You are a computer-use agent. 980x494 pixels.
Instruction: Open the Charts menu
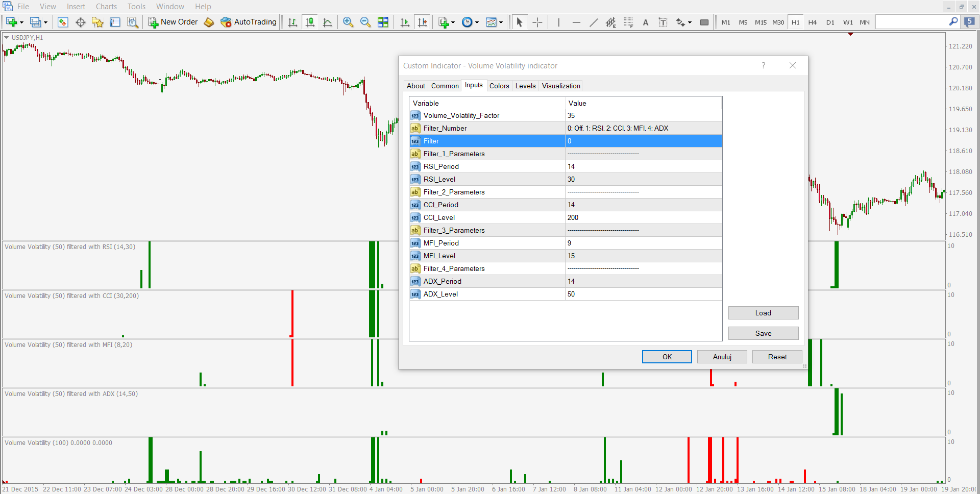(106, 7)
